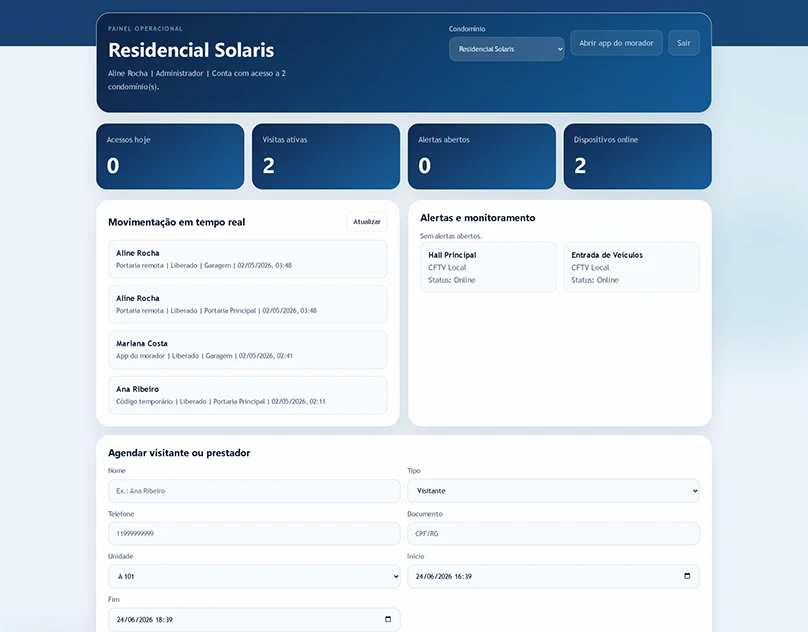
Task: Click the Abrir app do morador button
Action: pyautogui.click(x=616, y=43)
